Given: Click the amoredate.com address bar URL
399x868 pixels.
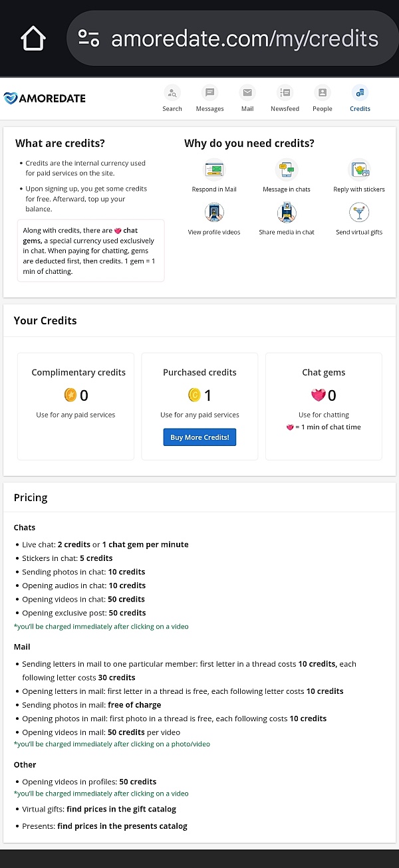Looking at the screenshot, I should [245, 39].
